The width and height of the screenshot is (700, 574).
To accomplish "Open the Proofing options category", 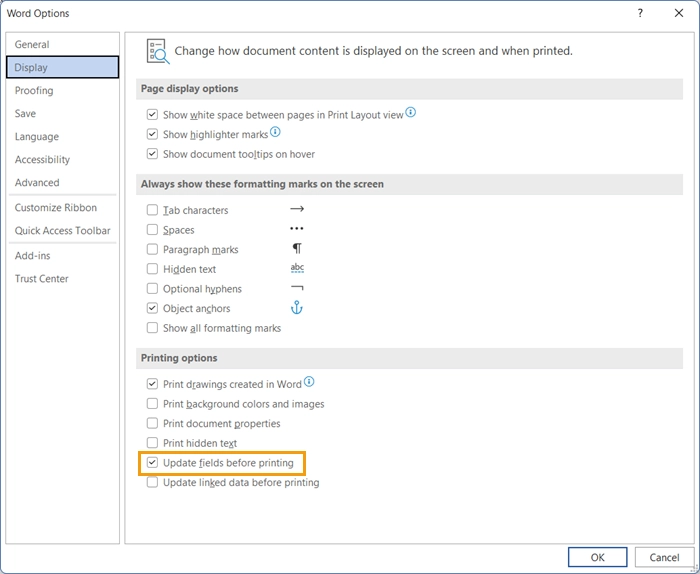I will pos(62,91).
